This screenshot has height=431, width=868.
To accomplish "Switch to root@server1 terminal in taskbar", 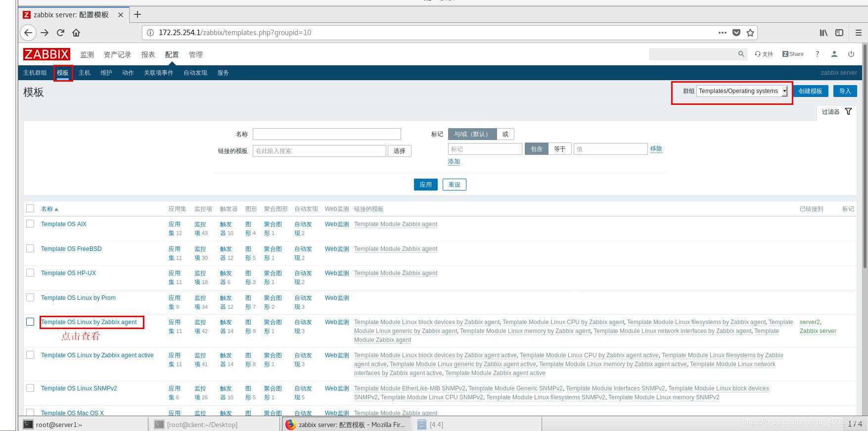I will tap(83, 424).
